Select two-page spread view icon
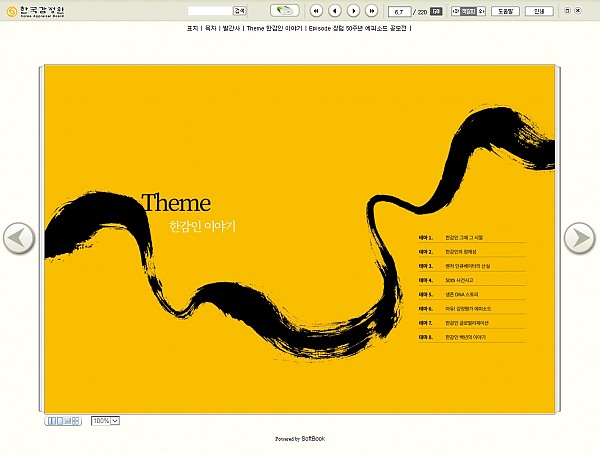Screen dimensions: 600x454 tap(51, 421)
